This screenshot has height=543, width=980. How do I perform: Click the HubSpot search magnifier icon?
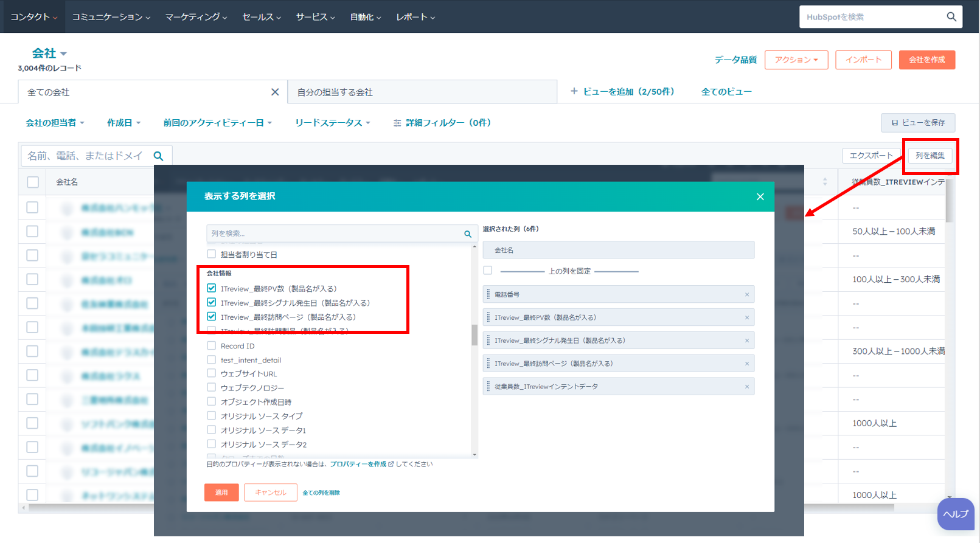[x=951, y=17]
